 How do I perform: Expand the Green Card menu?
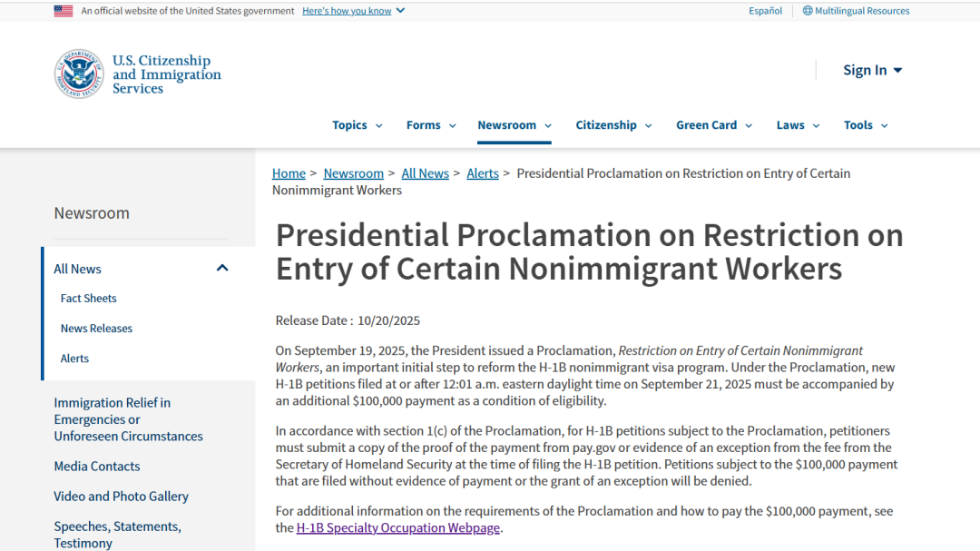tap(713, 125)
